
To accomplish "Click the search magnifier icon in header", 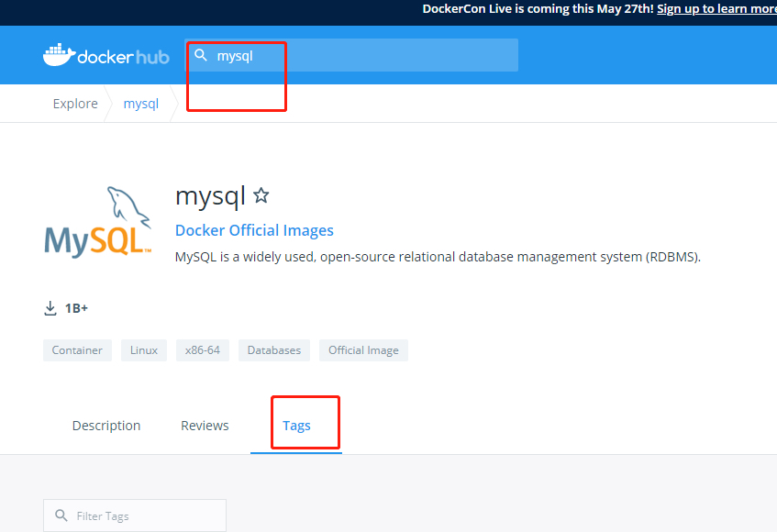I will 201,55.
